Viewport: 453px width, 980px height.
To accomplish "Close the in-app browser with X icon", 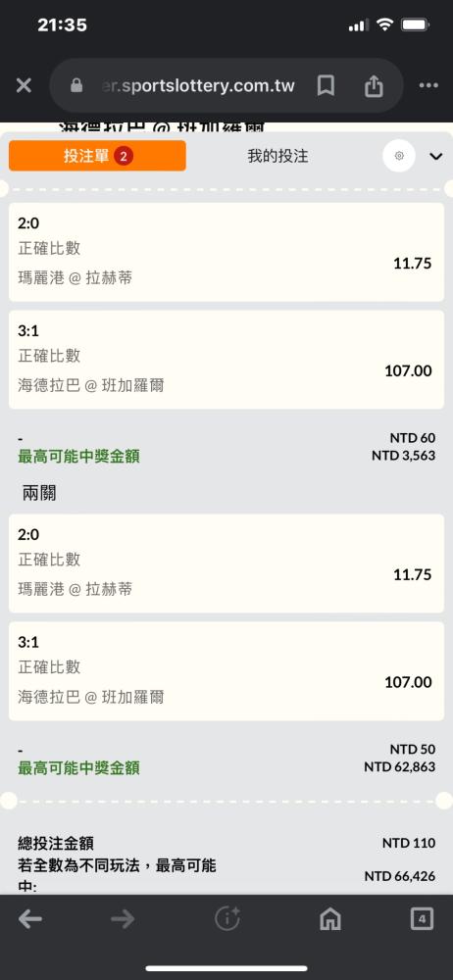I will click(x=24, y=85).
